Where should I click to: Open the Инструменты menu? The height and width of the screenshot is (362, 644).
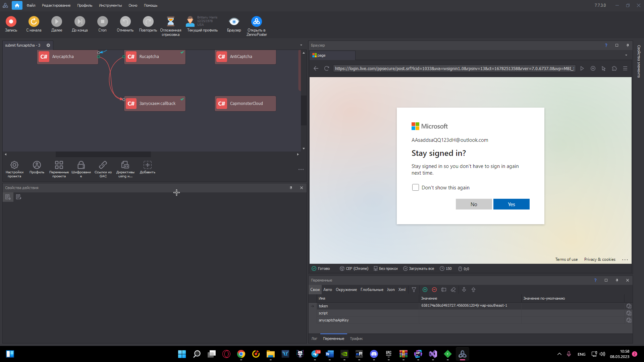pos(110,5)
